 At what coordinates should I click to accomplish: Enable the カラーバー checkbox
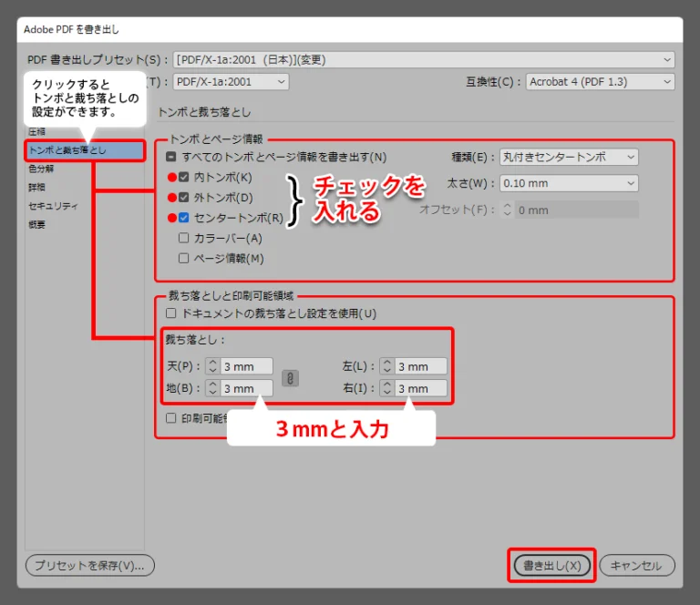[184, 238]
